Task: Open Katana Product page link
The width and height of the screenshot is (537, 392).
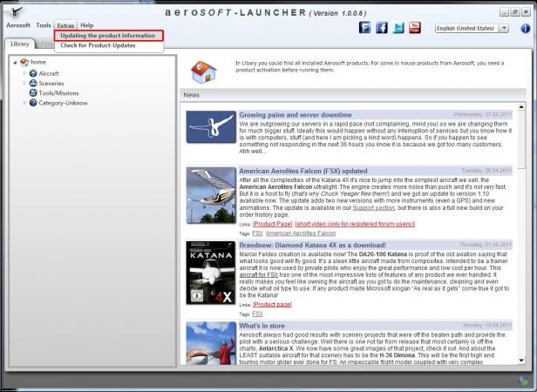Action: point(272,304)
